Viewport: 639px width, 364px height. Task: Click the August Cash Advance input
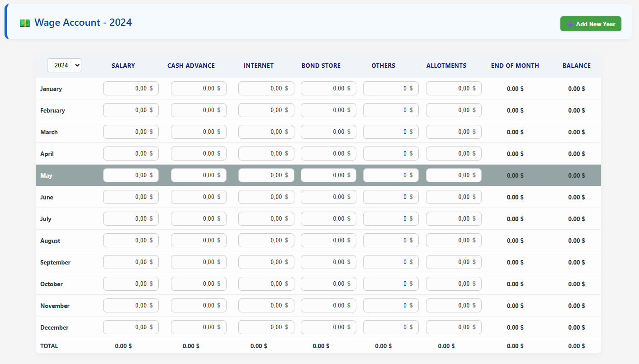tap(199, 241)
